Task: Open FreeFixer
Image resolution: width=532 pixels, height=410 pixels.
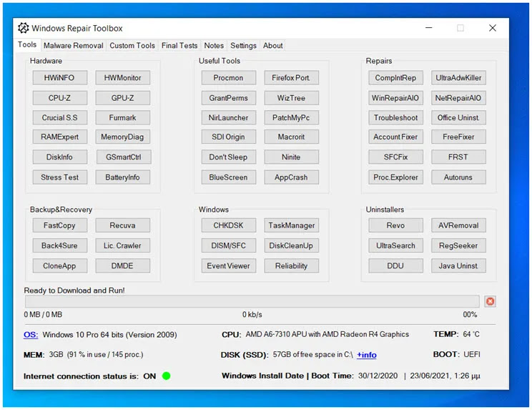Action: tap(458, 137)
